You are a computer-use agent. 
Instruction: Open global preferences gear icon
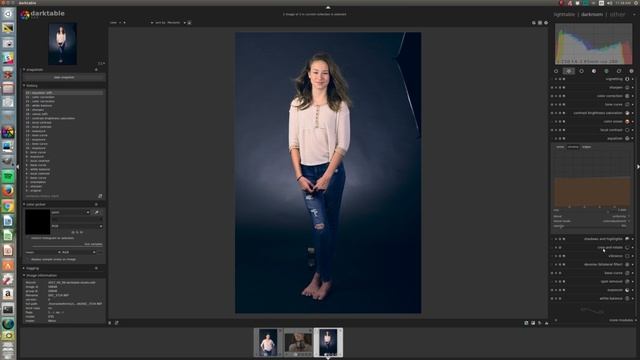coord(546,23)
